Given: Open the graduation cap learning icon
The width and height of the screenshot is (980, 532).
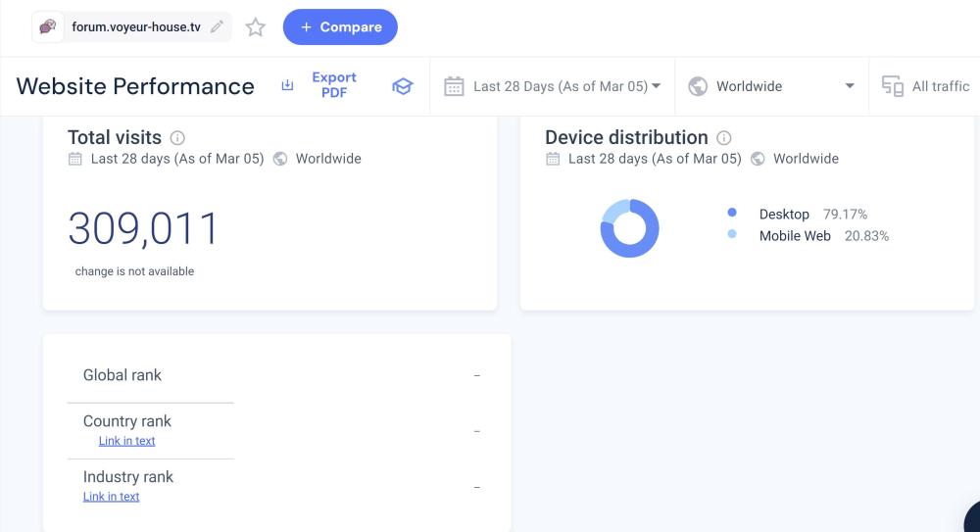Looking at the screenshot, I should pyautogui.click(x=402, y=86).
